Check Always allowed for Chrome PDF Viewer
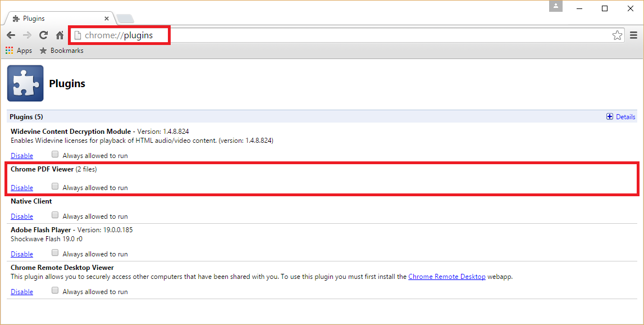Image resolution: width=644 pixels, height=325 pixels. pos(55,187)
